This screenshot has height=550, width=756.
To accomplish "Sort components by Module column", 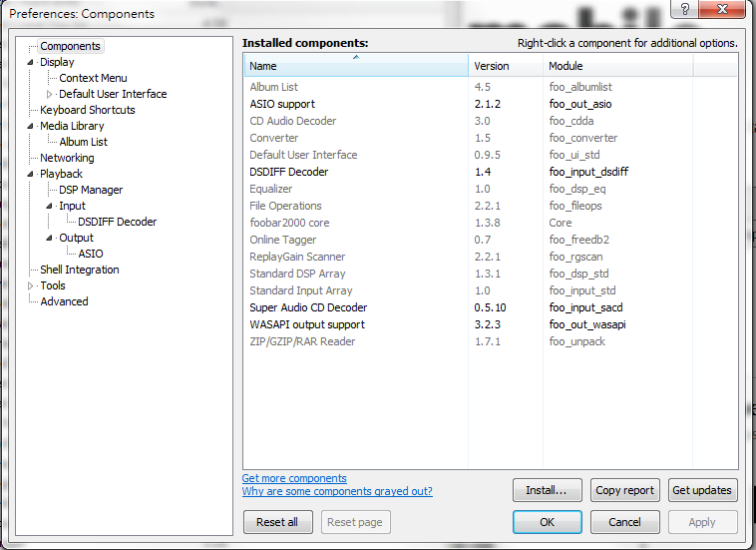I will click(x=617, y=66).
